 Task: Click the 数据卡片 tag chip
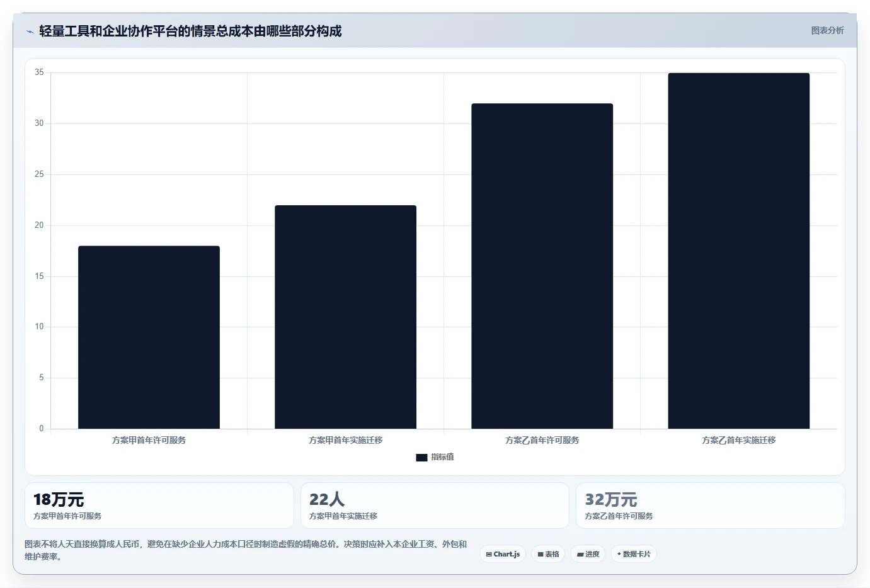(x=634, y=554)
